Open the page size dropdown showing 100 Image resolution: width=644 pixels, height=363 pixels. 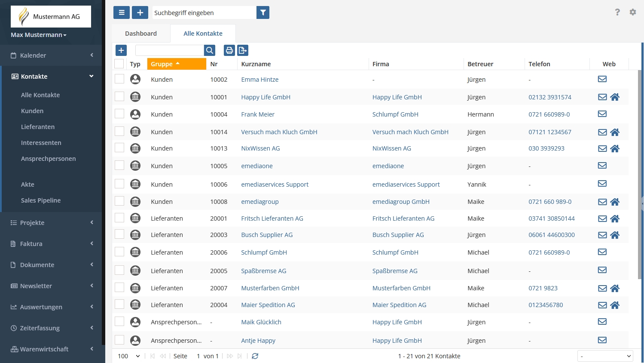[129, 356]
